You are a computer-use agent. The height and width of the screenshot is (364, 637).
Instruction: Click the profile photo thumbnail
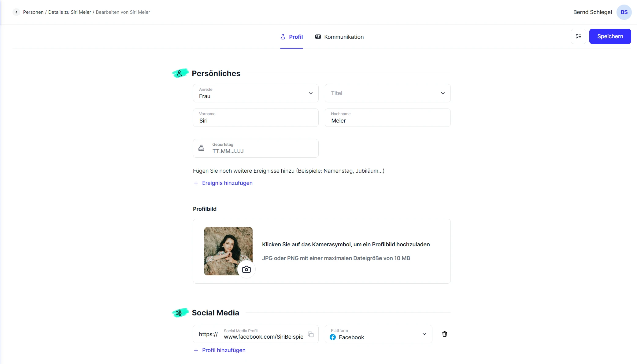point(228,251)
